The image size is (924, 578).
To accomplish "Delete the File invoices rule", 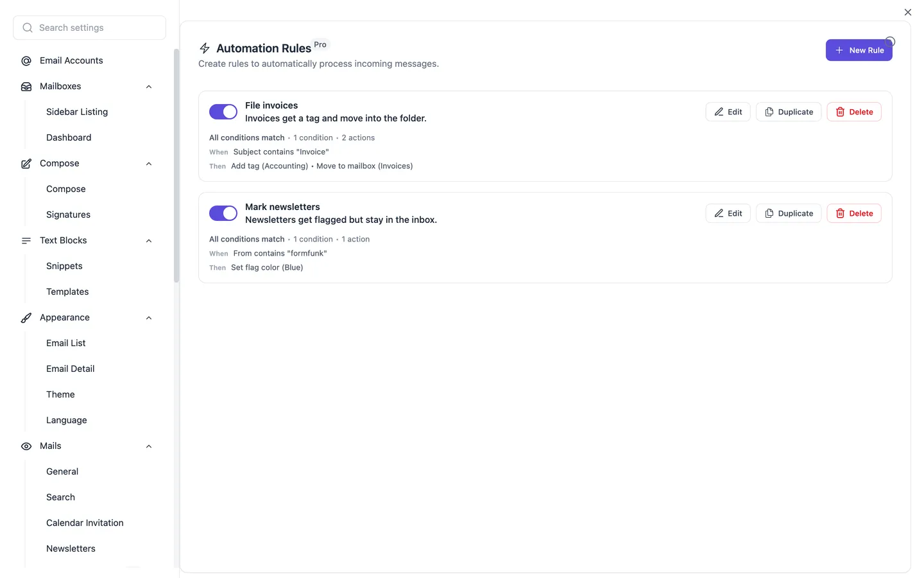I will 854,112.
